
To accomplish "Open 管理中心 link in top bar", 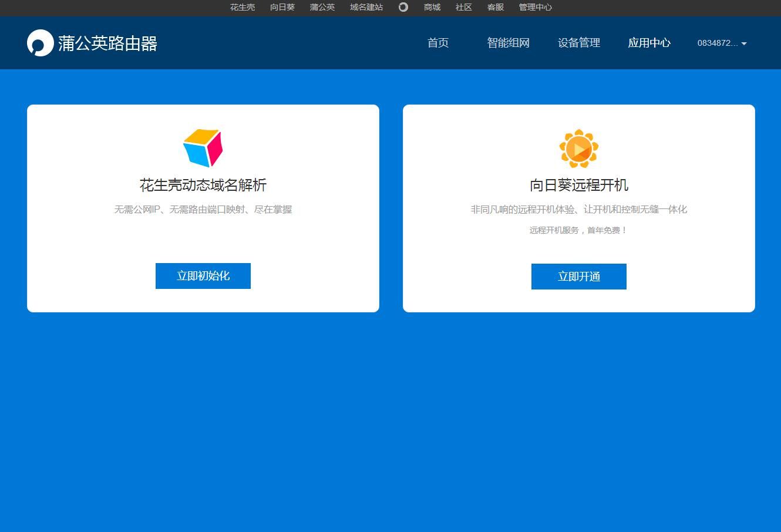I will pos(536,7).
